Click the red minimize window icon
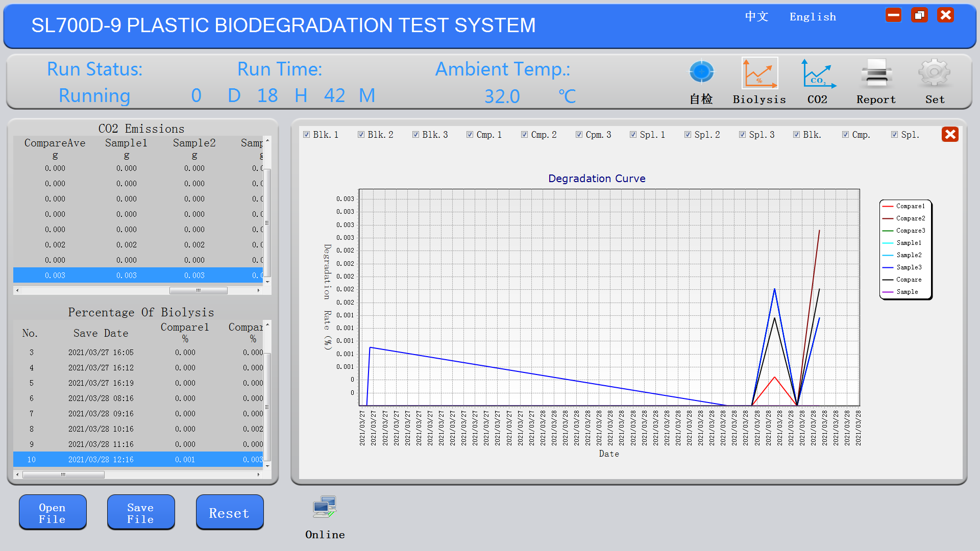The height and width of the screenshot is (551, 980). click(893, 15)
